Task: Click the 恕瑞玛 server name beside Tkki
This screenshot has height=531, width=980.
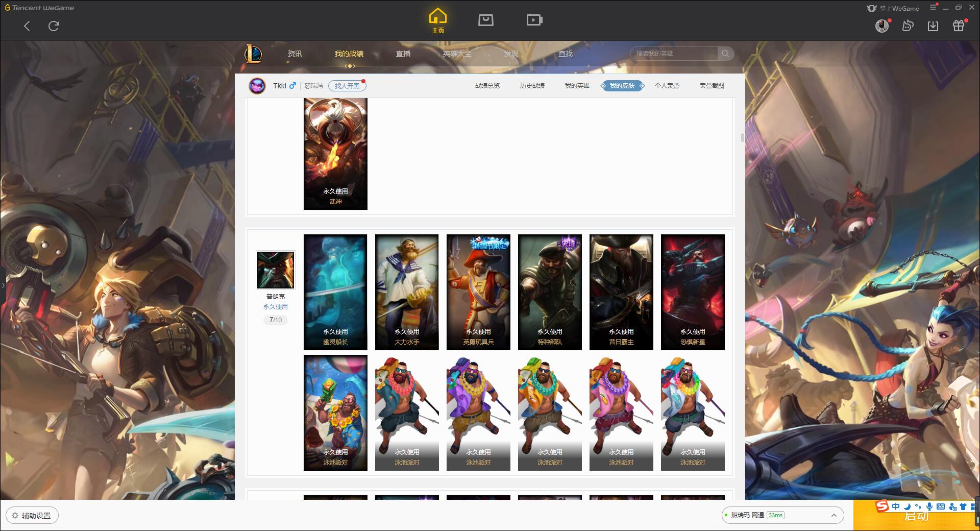Action: (x=313, y=86)
